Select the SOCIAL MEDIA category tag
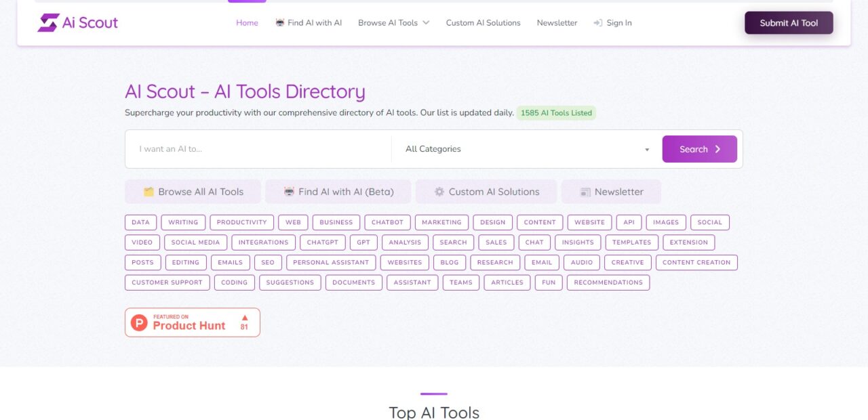This screenshot has width=868, height=420. pyautogui.click(x=196, y=243)
